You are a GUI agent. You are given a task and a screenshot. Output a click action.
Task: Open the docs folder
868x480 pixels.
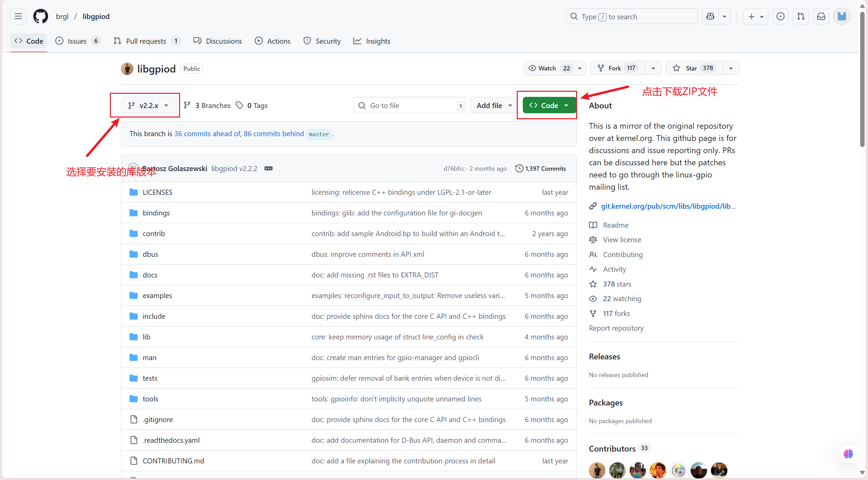tap(150, 275)
